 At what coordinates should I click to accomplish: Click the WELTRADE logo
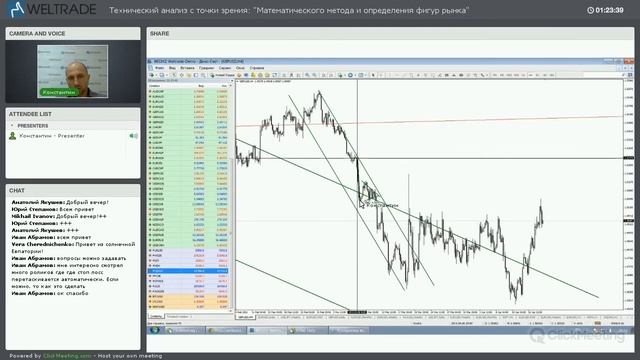(53, 9)
